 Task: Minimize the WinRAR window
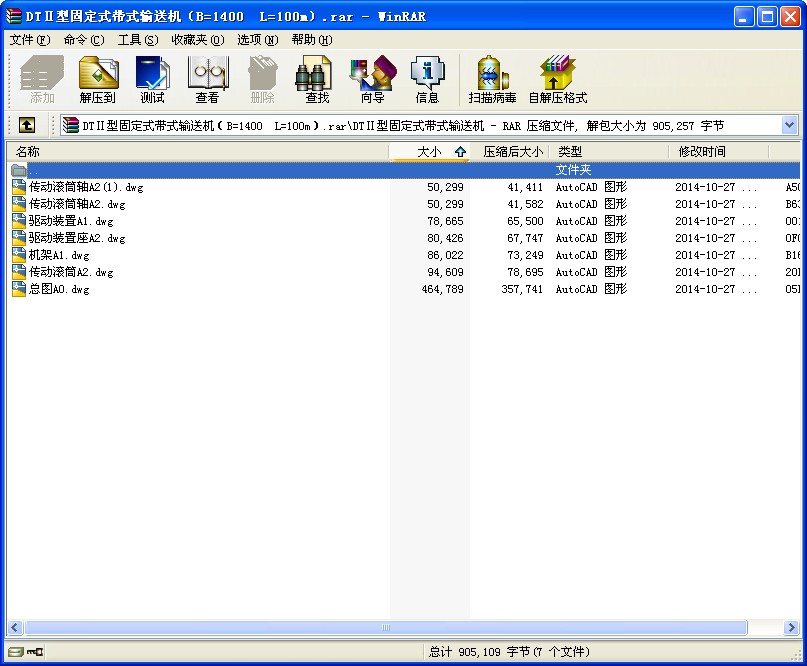click(743, 17)
